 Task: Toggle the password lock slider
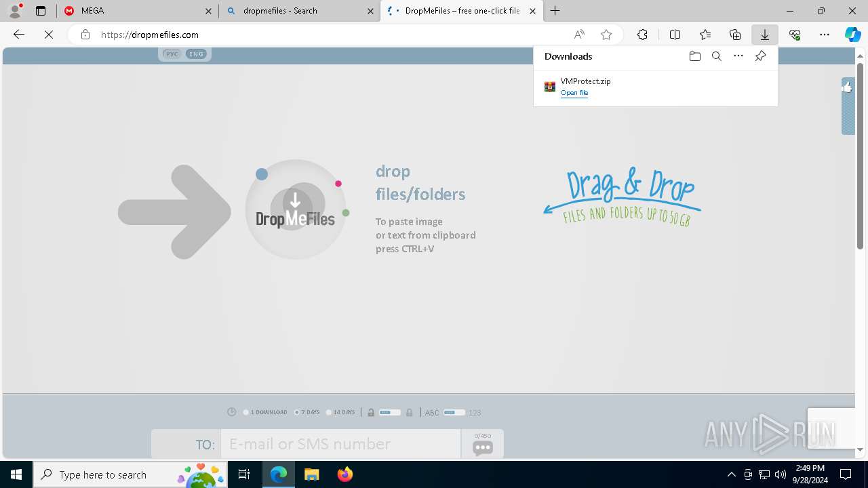pos(389,412)
